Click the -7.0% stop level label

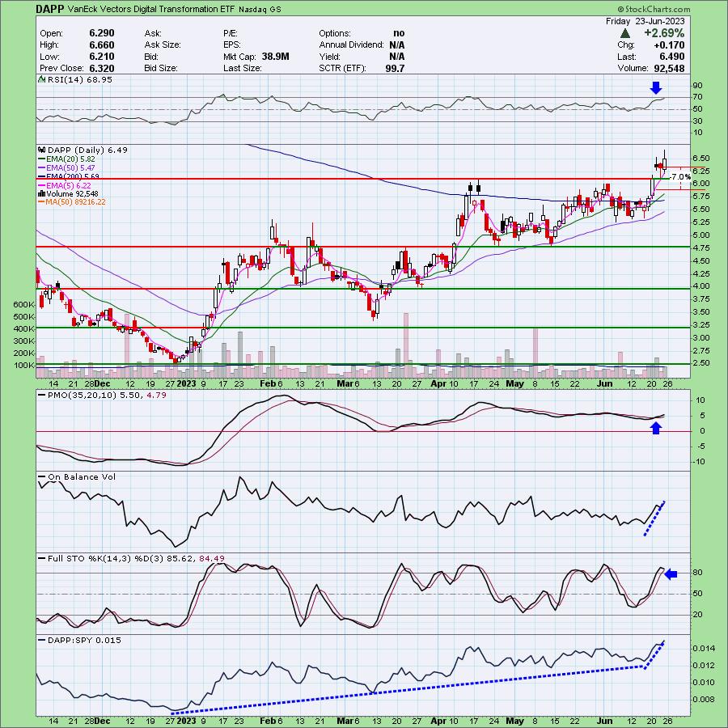tap(680, 177)
